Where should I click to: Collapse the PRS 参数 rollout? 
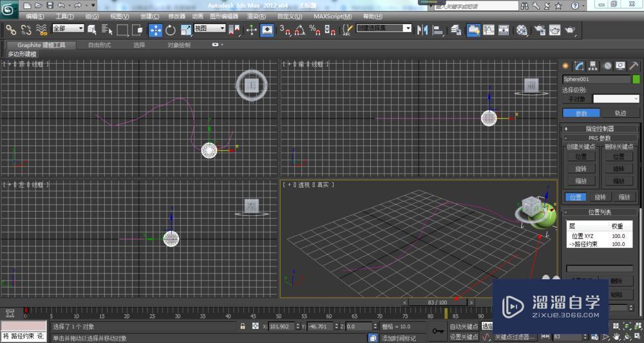pos(600,138)
